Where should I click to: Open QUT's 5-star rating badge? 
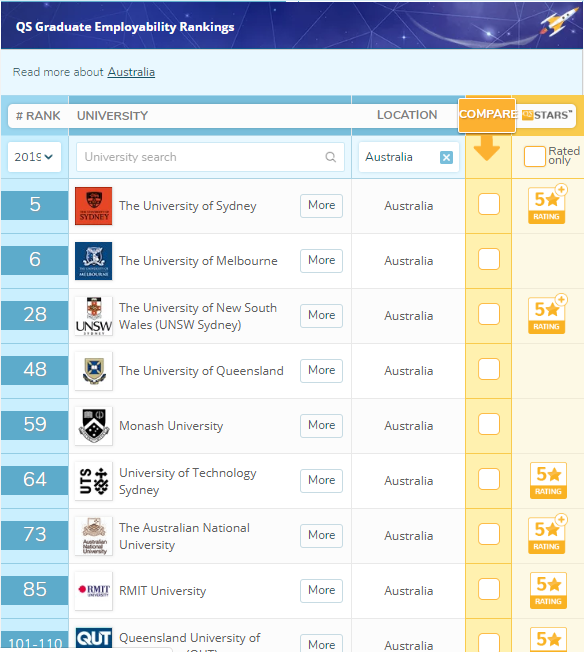coord(548,640)
